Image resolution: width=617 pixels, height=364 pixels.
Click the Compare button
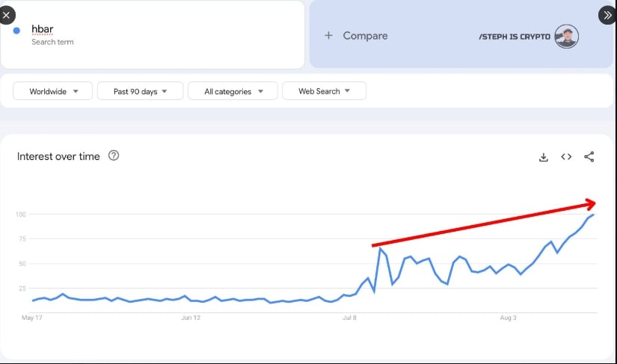point(365,36)
